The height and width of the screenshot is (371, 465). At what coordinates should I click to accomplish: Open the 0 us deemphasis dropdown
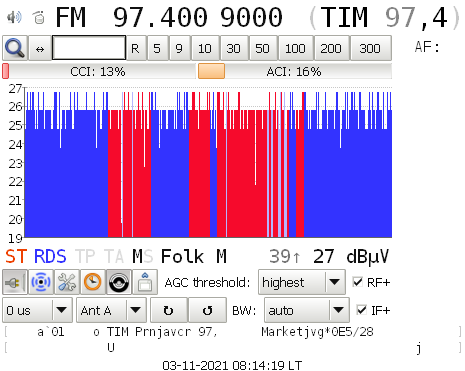37,310
